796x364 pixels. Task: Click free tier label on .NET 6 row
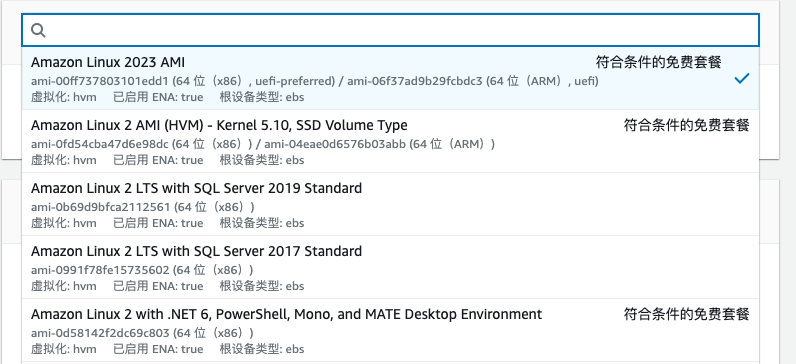[x=686, y=314]
